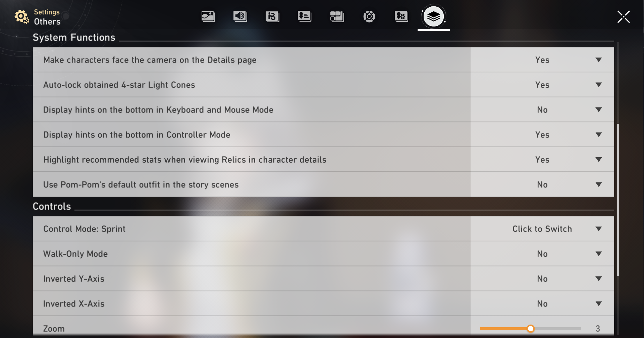Expand the Inverted X-Axis dropdown
Viewport: 644px width, 338px height.
pyautogui.click(x=542, y=303)
